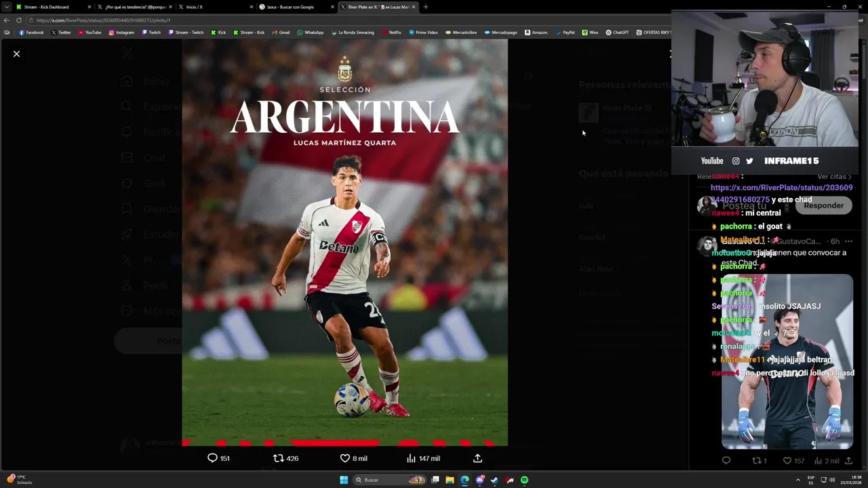Open the OFERTAS RIKY bookmark
Image resolution: width=868 pixels, height=488 pixels.
coord(654,33)
